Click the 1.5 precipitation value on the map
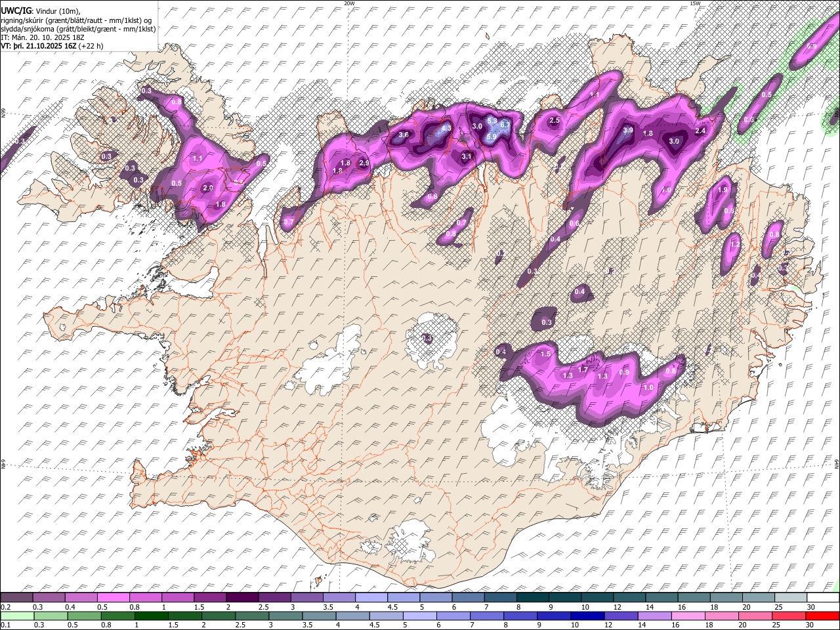This screenshot has width=840, height=630. coord(545,354)
